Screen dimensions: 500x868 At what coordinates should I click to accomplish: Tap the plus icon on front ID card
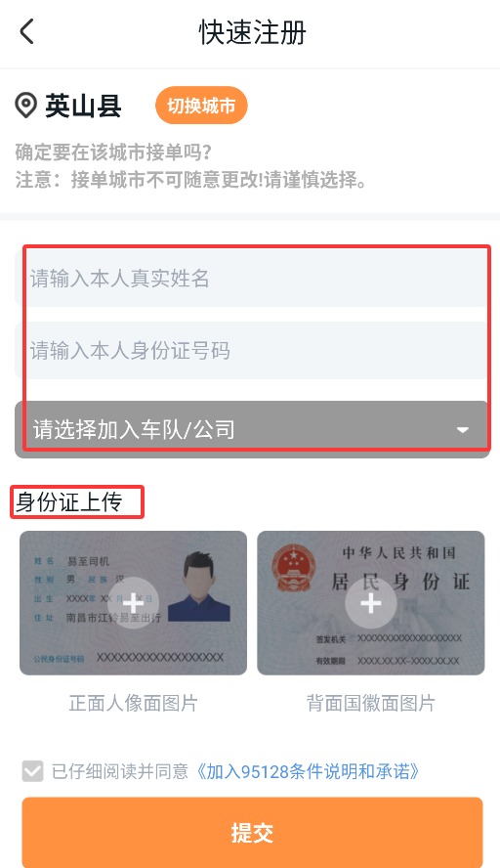(133, 603)
